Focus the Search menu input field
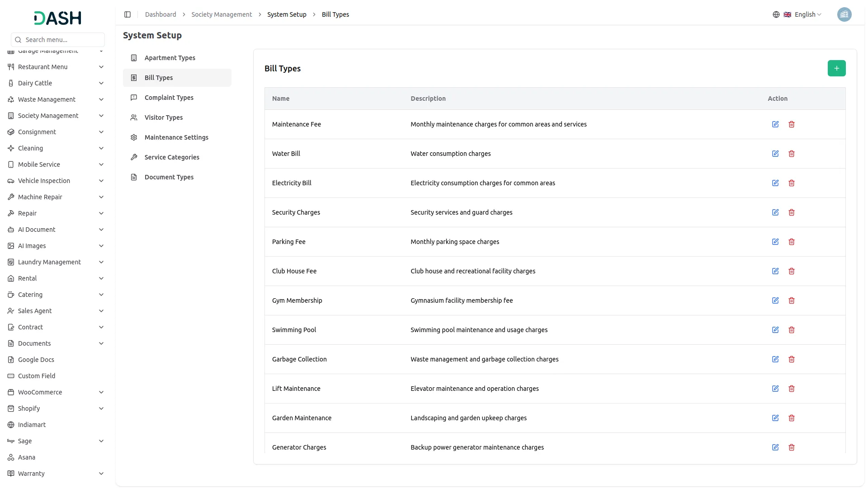The width and height of the screenshot is (868, 488). (62, 40)
